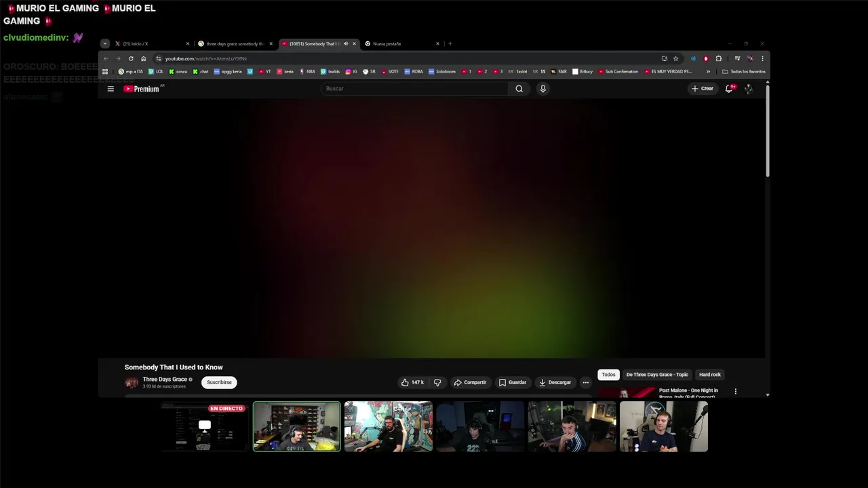Image resolution: width=868 pixels, height=488 pixels.
Task: Go back in browser history
Action: [x=106, y=58]
